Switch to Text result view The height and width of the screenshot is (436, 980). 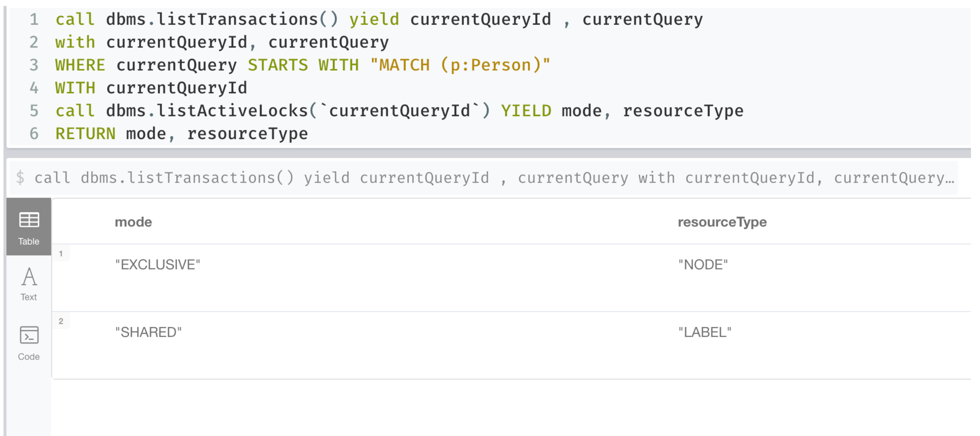(x=29, y=284)
